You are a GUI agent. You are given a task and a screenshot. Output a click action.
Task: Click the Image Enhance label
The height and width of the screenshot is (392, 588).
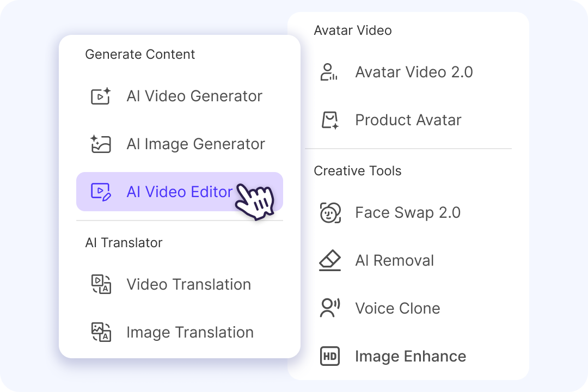[x=410, y=356]
